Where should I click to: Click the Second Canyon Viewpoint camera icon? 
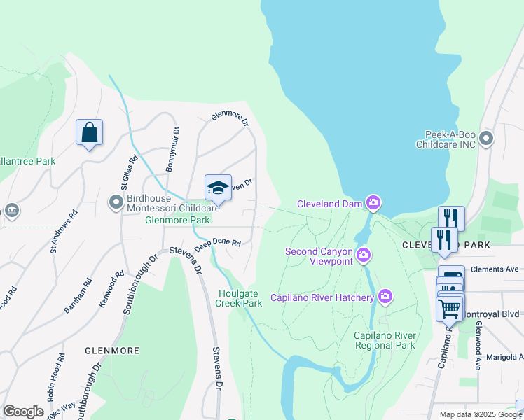point(364,255)
